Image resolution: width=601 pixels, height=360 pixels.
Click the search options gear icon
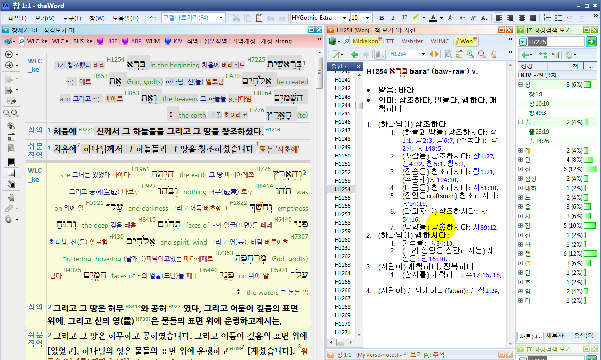569,54
